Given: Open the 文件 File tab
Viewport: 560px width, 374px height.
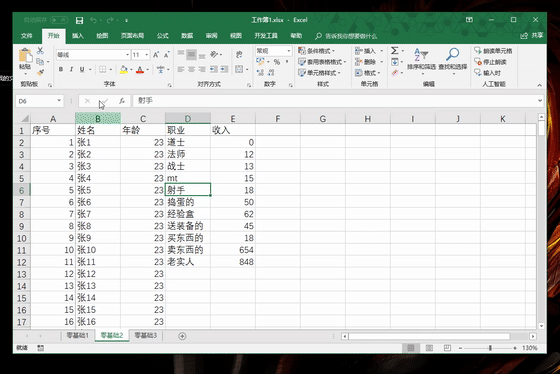Looking at the screenshot, I should click(26, 36).
